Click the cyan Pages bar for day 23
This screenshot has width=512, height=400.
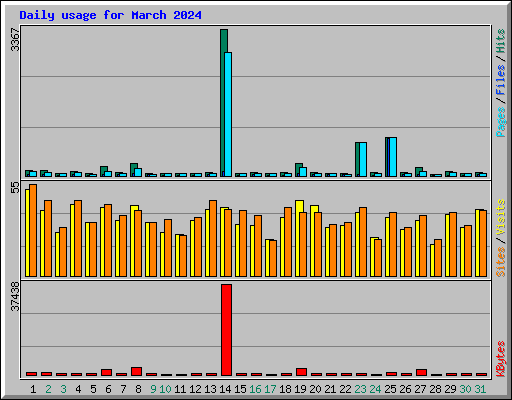tap(363, 159)
